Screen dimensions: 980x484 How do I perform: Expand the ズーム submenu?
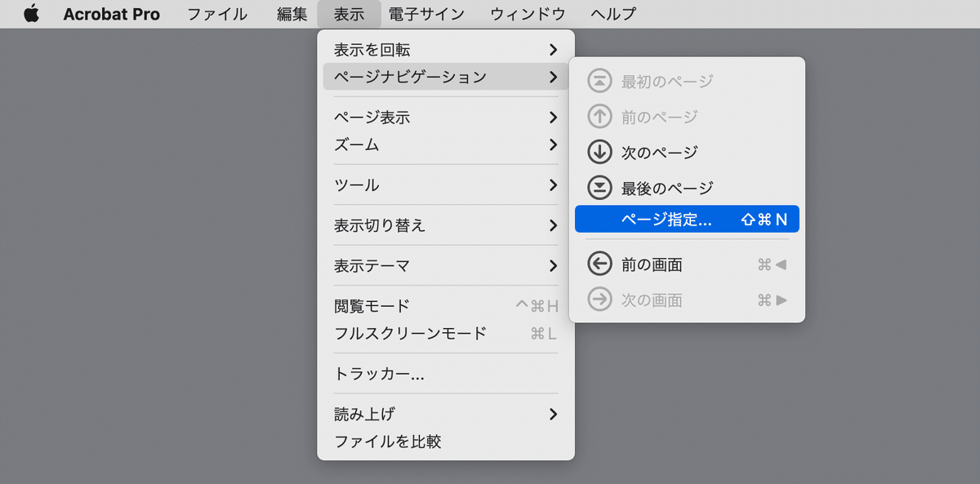446,144
